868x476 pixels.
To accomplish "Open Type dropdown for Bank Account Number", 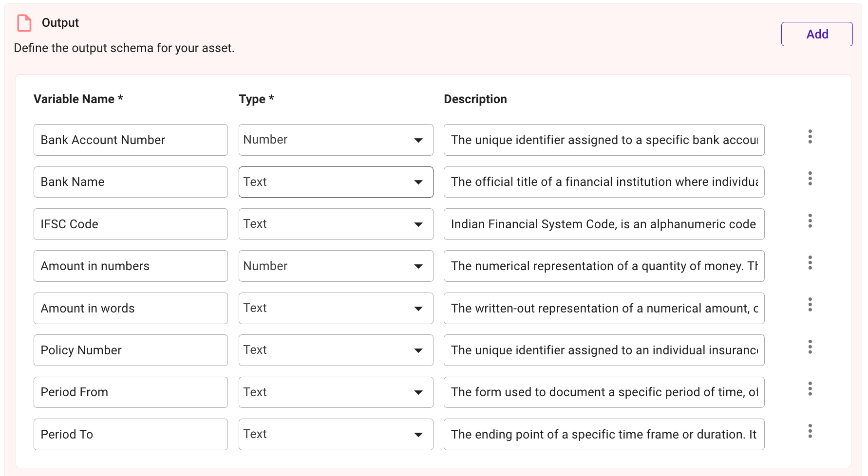I will click(x=336, y=140).
